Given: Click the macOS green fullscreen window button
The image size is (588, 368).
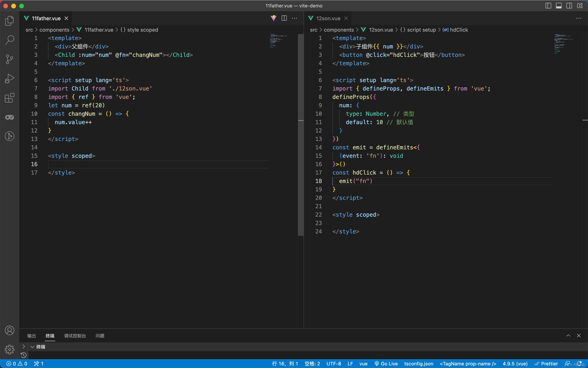Looking at the screenshot, I should point(22,6).
